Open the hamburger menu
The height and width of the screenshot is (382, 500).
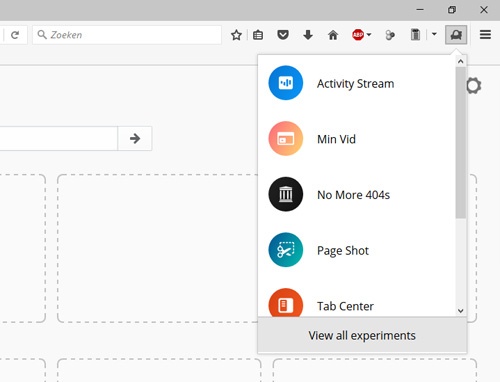pyautogui.click(x=485, y=35)
